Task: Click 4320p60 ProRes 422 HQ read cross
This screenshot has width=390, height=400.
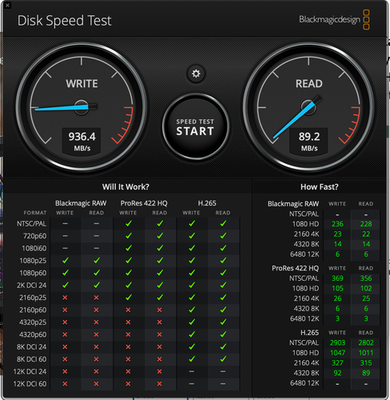Action: click(x=160, y=334)
